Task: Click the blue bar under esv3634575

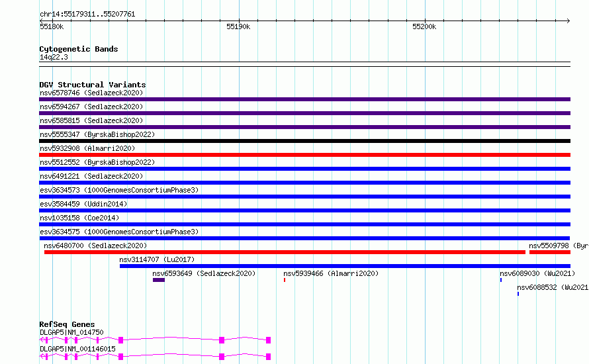Action: (x=304, y=238)
